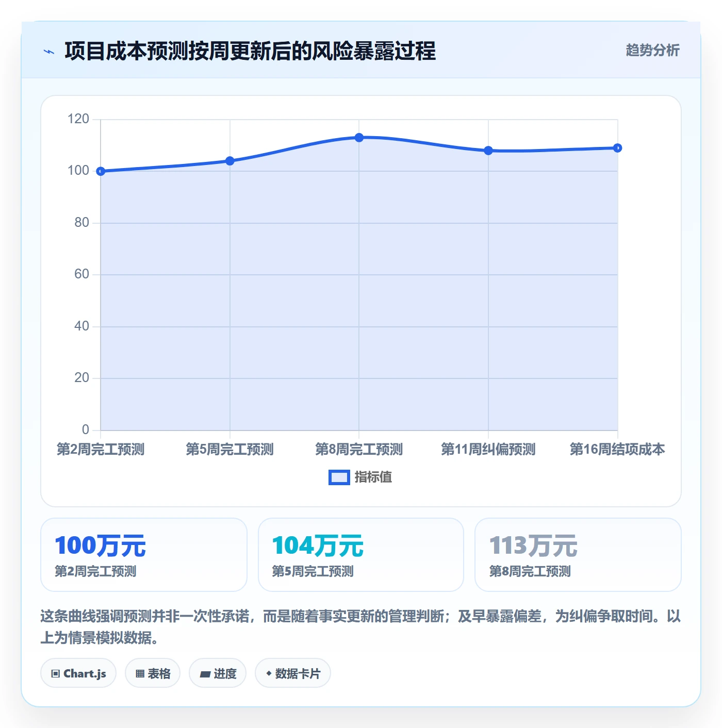Viewport: 722px width, 728px height.
Task: Click the 趋势分析 label in header
Action: [652, 50]
